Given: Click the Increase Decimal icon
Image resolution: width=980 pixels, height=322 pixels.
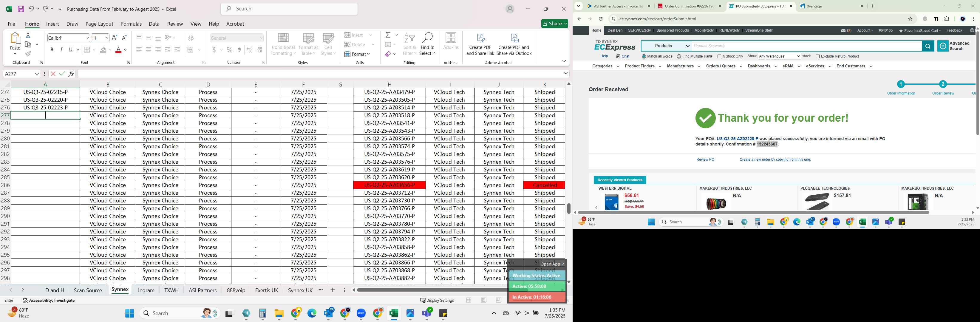Looking at the screenshot, I should (250, 50).
